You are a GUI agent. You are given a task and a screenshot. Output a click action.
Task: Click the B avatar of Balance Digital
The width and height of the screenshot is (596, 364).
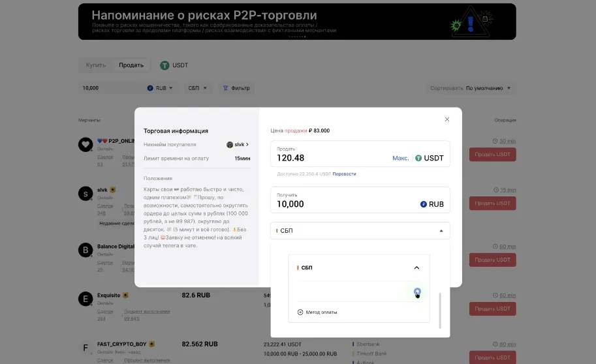point(86,250)
